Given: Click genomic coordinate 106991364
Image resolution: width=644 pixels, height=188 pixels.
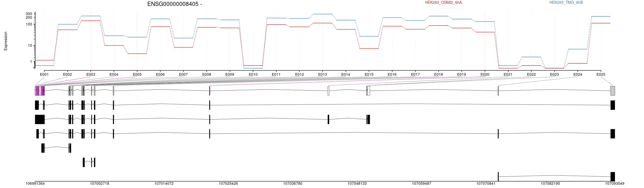Looking at the screenshot, I should pyautogui.click(x=35, y=184).
